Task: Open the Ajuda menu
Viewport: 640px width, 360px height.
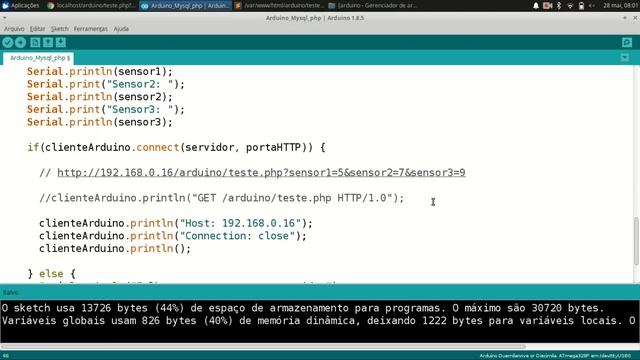Action: (x=121, y=29)
